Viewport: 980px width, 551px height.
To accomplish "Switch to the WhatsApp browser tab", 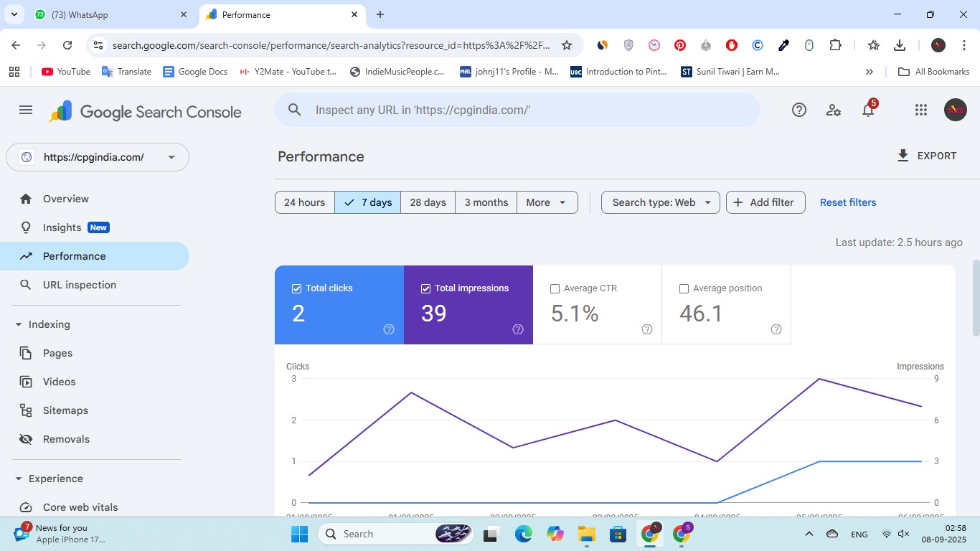I will pyautogui.click(x=111, y=14).
